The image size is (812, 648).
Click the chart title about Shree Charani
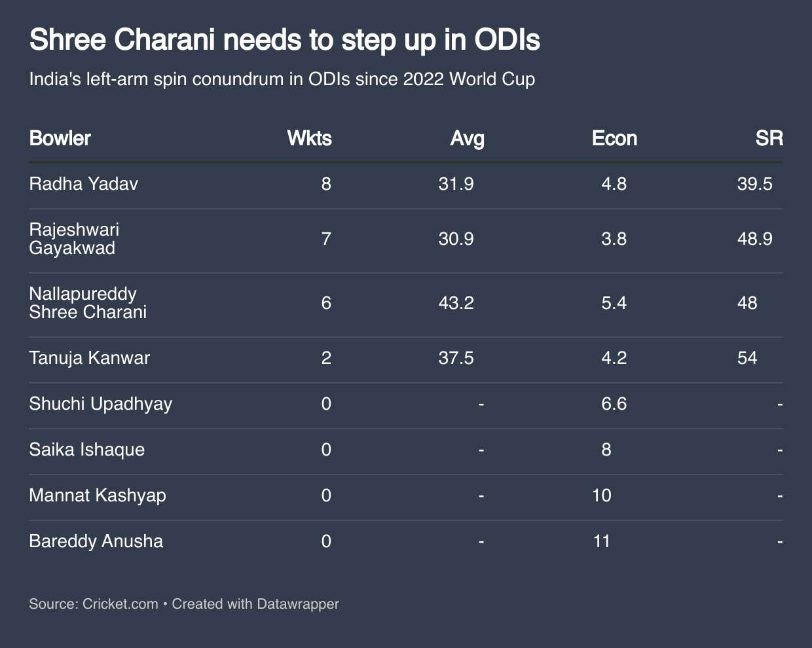click(285, 41)
